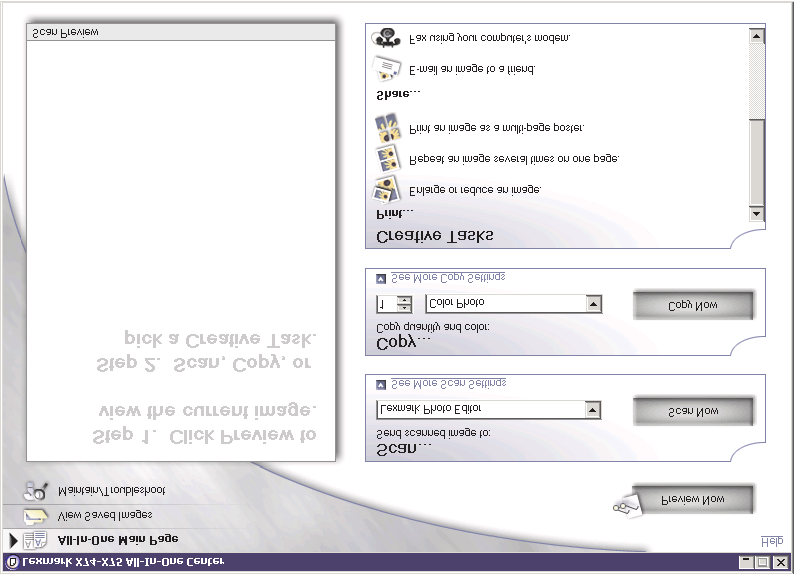Click the Lexmark Photo Editor dropdown arrow
Viewport: 794px width, 574px height.
(592, 410)
